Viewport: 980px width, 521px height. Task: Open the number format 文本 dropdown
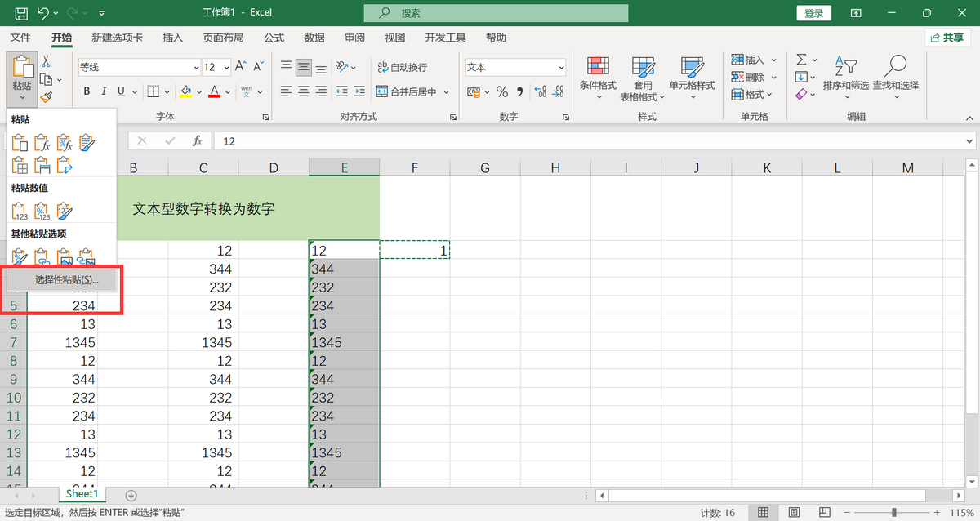coord(561,68)
